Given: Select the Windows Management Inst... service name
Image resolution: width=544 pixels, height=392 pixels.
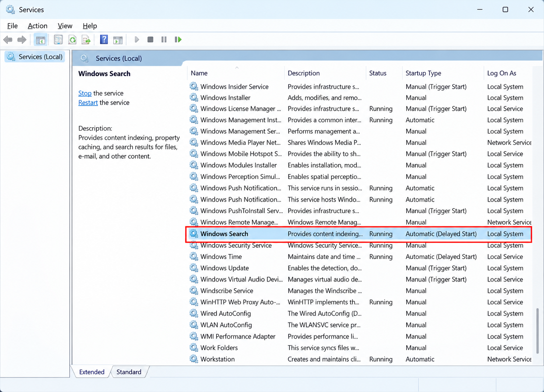Looking at the screenshot, I should click(241, 120).
